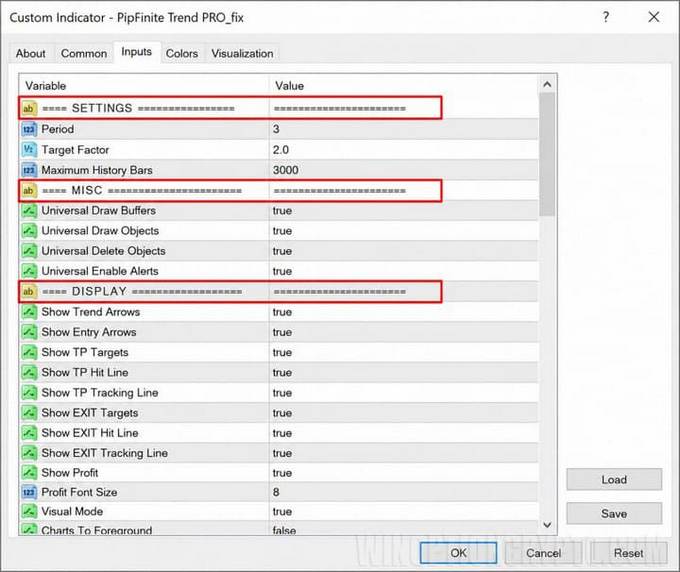
Task: Click the string icon beside SETTINGS row
Action: (x=29, y=108)
